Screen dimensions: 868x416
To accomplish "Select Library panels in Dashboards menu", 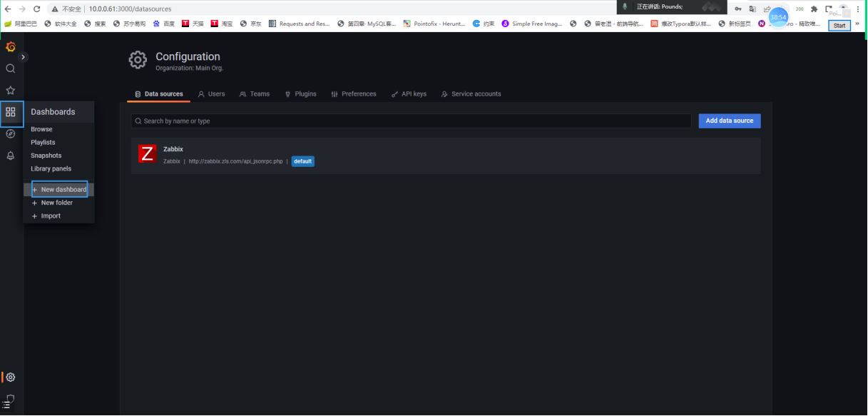I will click(51, 169).
